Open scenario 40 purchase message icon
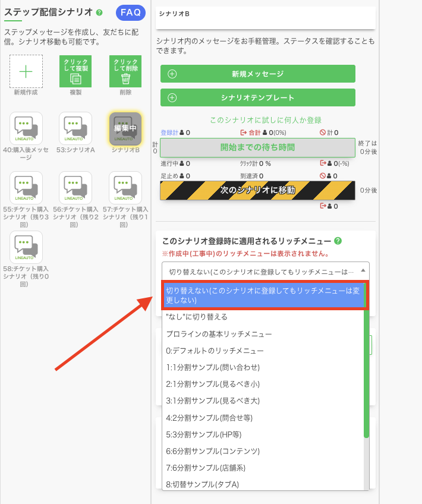This screenshot has width=422, height=504. (26, 129)
